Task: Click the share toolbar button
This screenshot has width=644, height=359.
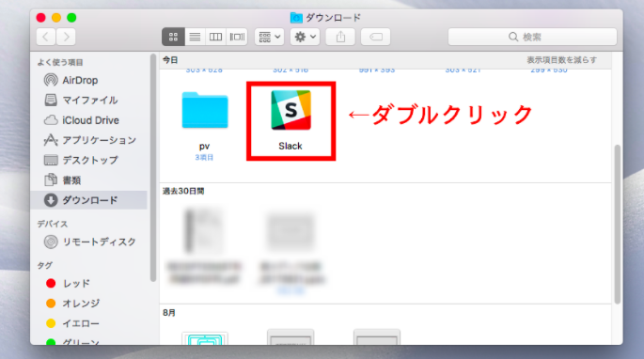Action: [x=340, y=37]
